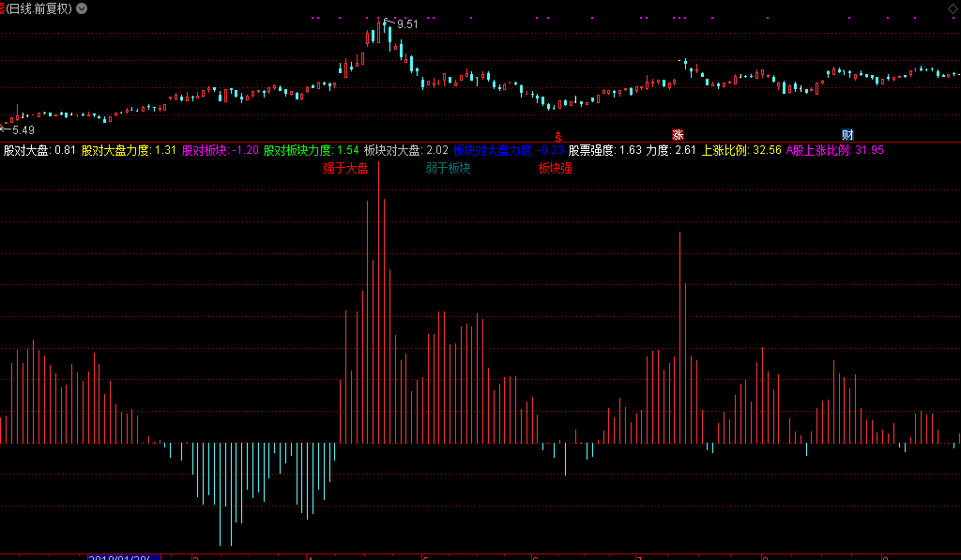Click the red 板块强 annotation text
The width and height of the screenshot is (961, 560).
click(555, 169)
